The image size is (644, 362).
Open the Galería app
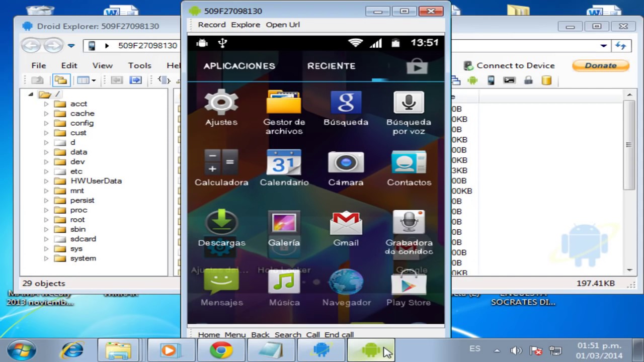point(284,228)
